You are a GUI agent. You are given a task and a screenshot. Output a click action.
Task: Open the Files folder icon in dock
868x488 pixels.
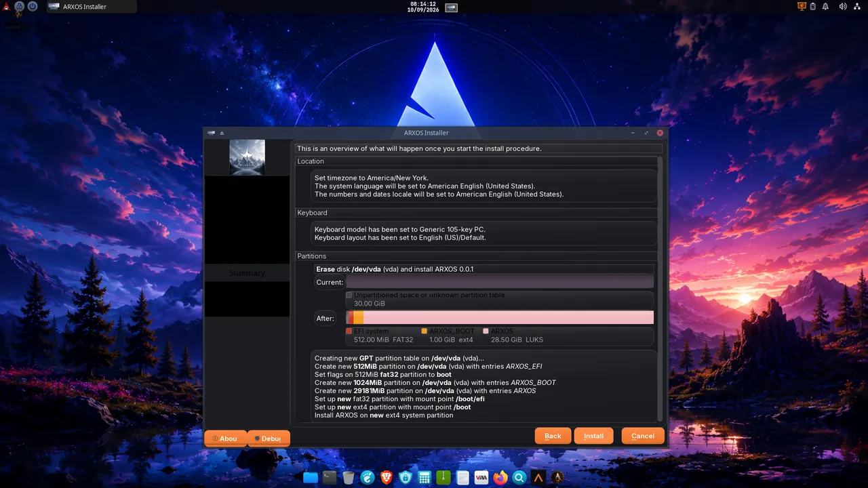pos(311,478)
